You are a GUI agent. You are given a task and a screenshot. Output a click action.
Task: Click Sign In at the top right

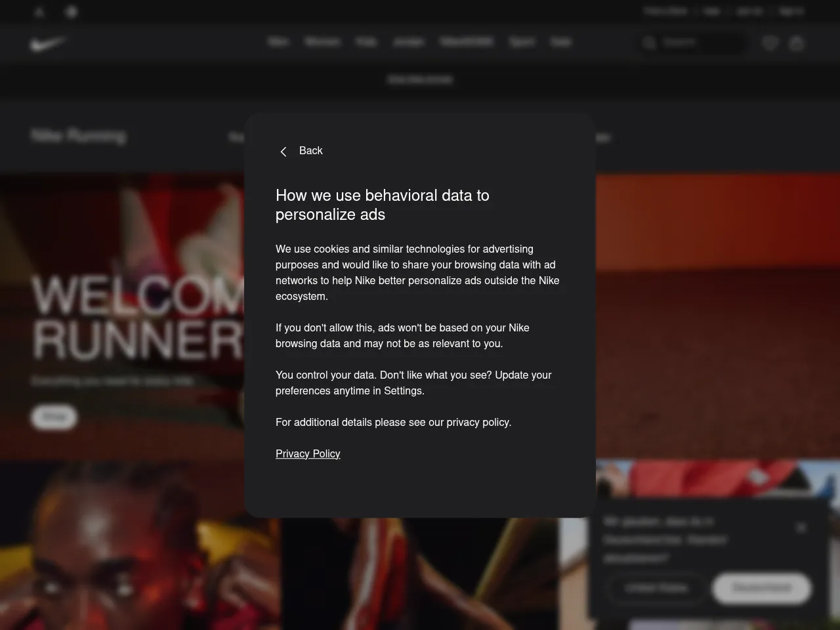[x=791, y=11]
